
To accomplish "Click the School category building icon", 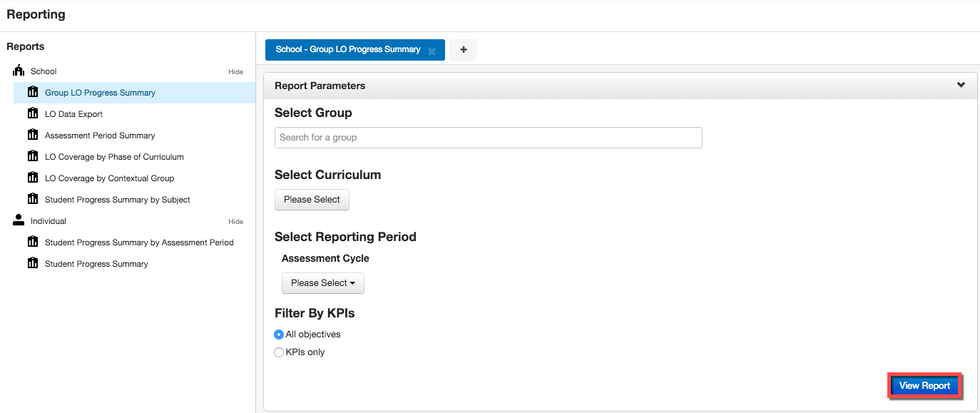I will tap(19, 71).
